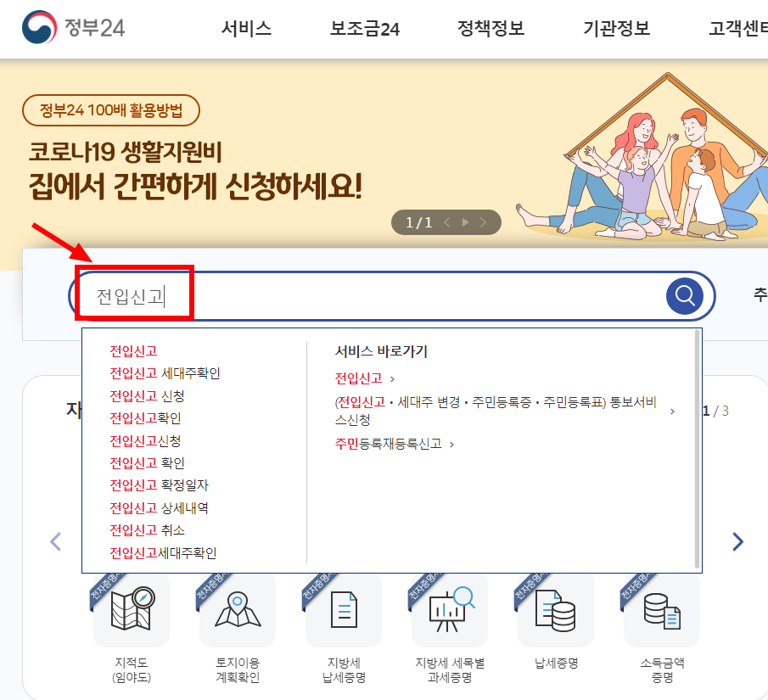This screenshot has height=700, width=768.
Task: Click the magnifier search button
Action: tap(684, 296)
